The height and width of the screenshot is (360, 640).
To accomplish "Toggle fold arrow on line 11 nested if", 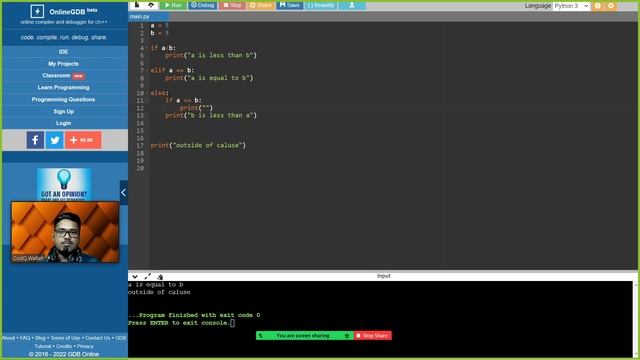I will [x=147, y=100].
